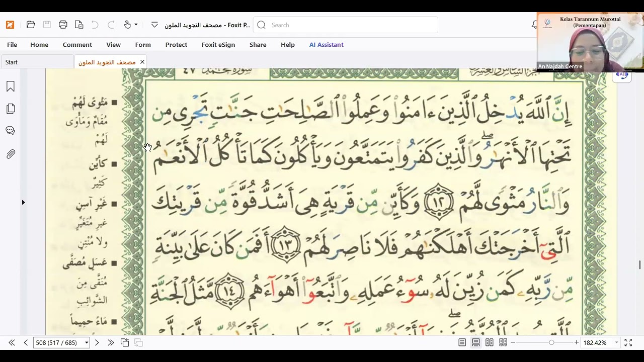Image resolution: width=644 pixels, height=362 pixels.
Task: Click the Foxit application logo icon
Action: [x=10, y=25]
